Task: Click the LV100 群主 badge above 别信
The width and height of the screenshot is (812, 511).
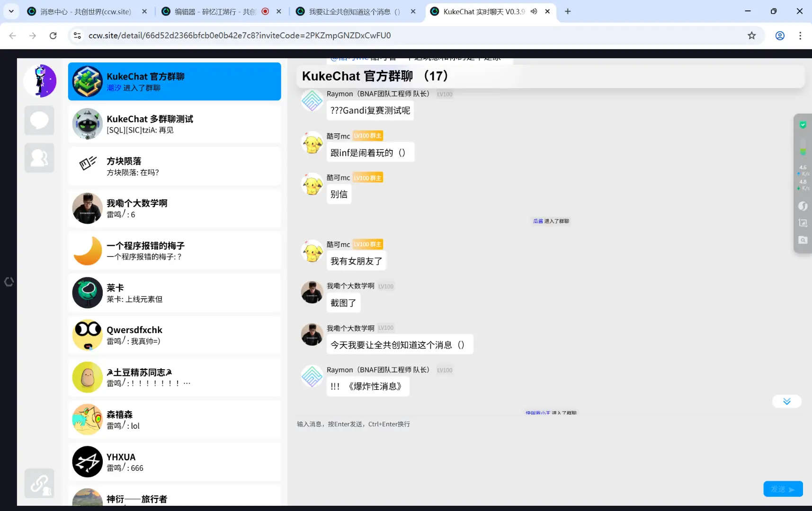Action: [368, 178]
